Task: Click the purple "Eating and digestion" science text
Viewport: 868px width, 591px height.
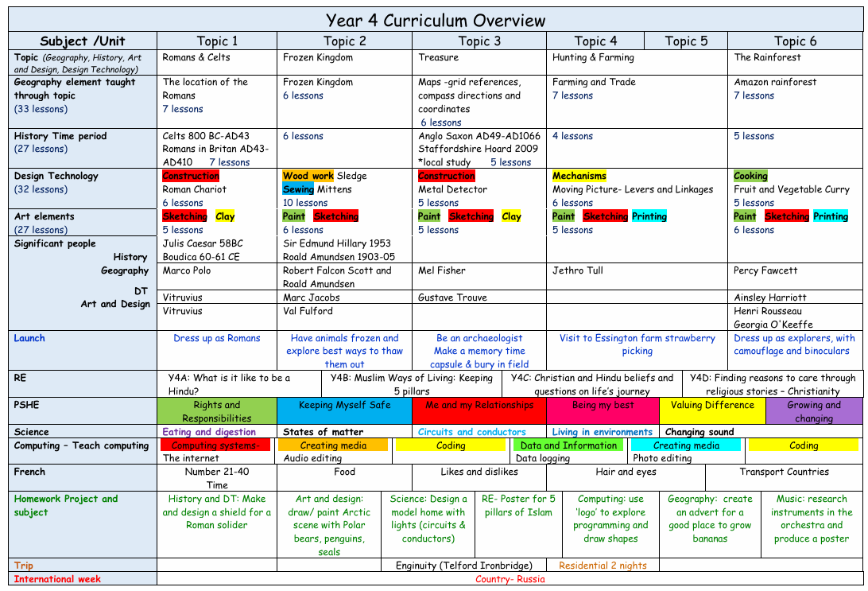Action: click(209, 432)
